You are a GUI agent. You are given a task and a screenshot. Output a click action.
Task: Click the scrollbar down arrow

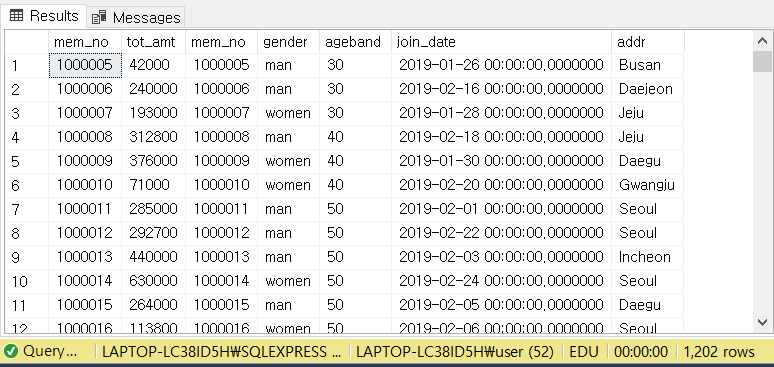pos(762,323)
